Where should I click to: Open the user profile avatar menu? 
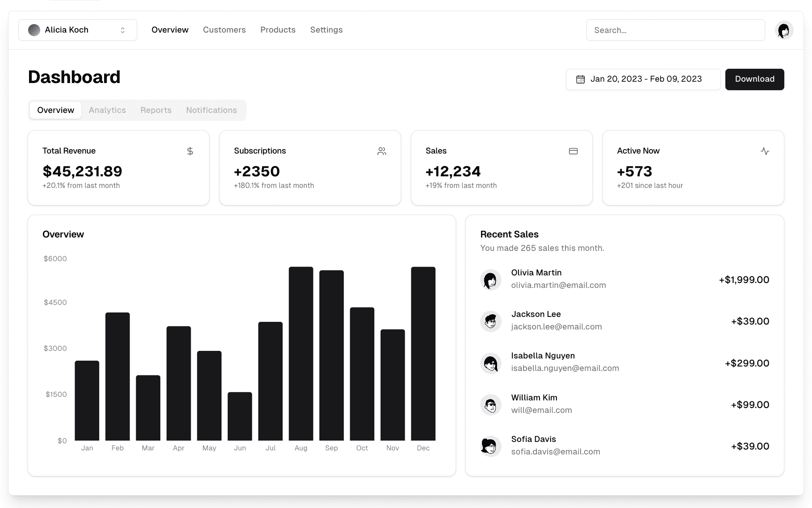pos(783,30)
